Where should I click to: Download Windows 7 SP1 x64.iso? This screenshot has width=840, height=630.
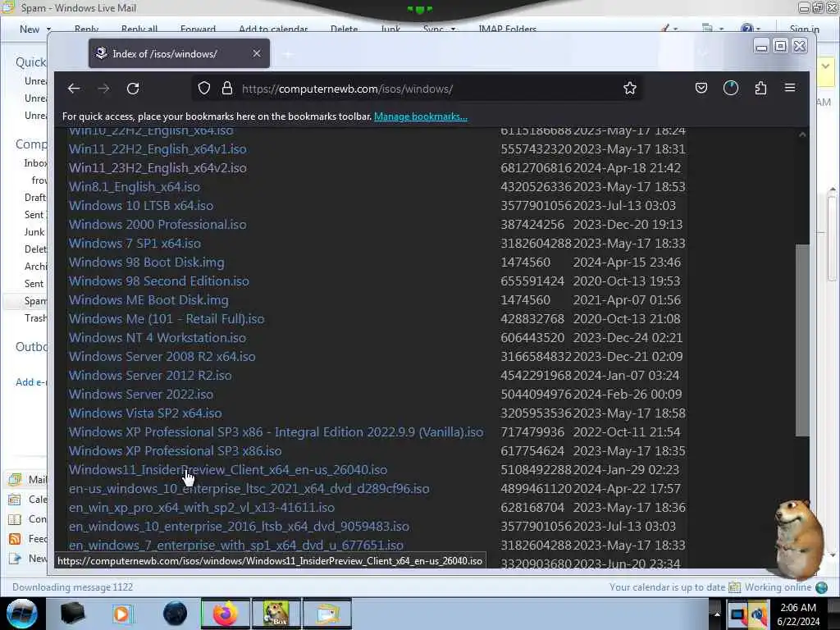135,243
